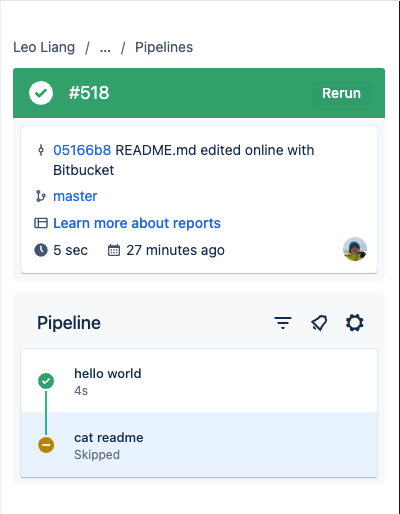Rerun pipeline #518
The height and width of the screenshot is (514, 400).
[342, 93]
